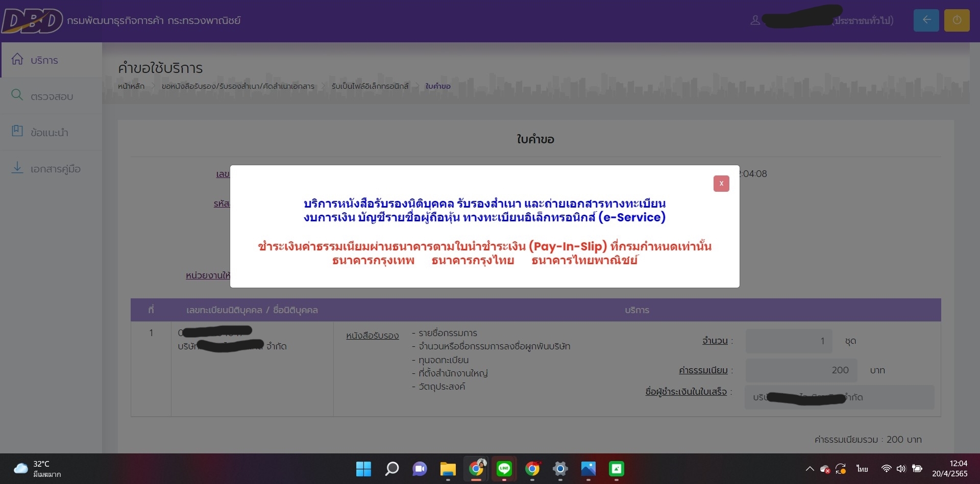Open Photos app from taskbar
Image resolution: width=980 pixels, height=484 pixels.
(x=589, y=469)
